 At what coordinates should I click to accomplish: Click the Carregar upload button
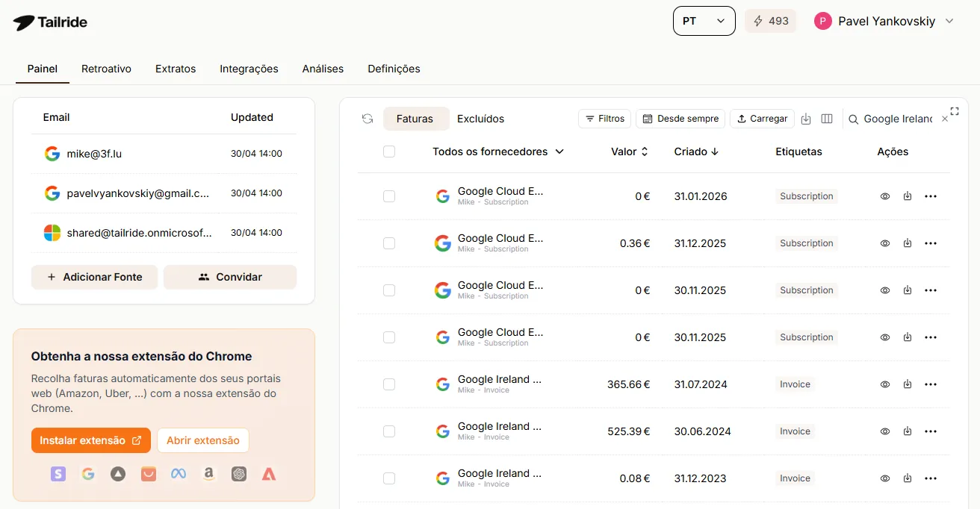coord(762,119)
